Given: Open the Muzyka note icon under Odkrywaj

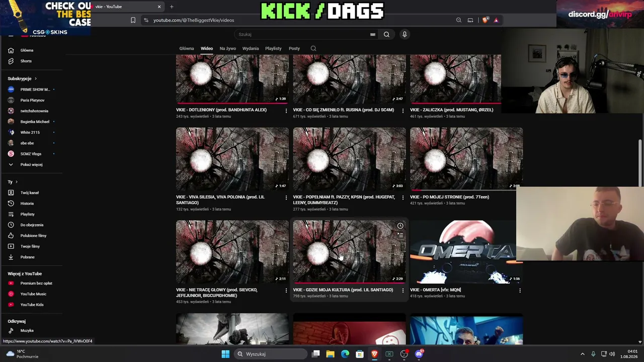Looking at the screenshot, I should 11,330.
